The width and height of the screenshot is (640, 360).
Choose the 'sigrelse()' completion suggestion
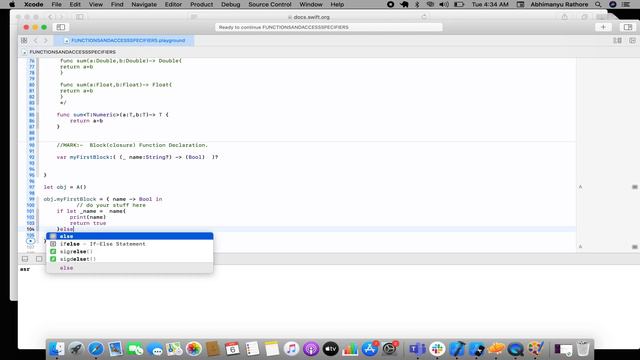click(130, 251)
